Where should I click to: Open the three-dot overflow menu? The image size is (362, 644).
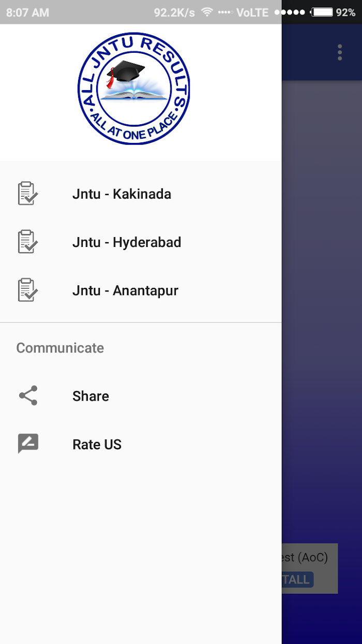coord(340,52)
